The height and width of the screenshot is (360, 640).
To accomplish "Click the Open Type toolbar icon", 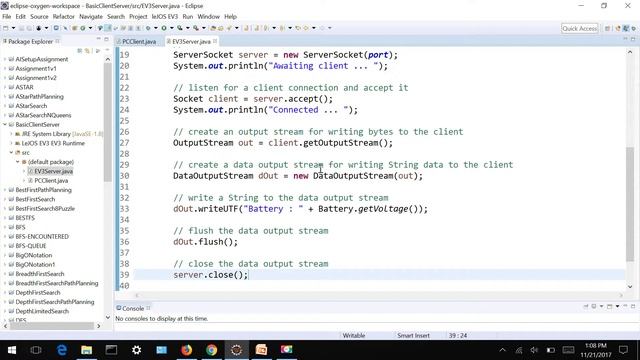I will [213, 28].
